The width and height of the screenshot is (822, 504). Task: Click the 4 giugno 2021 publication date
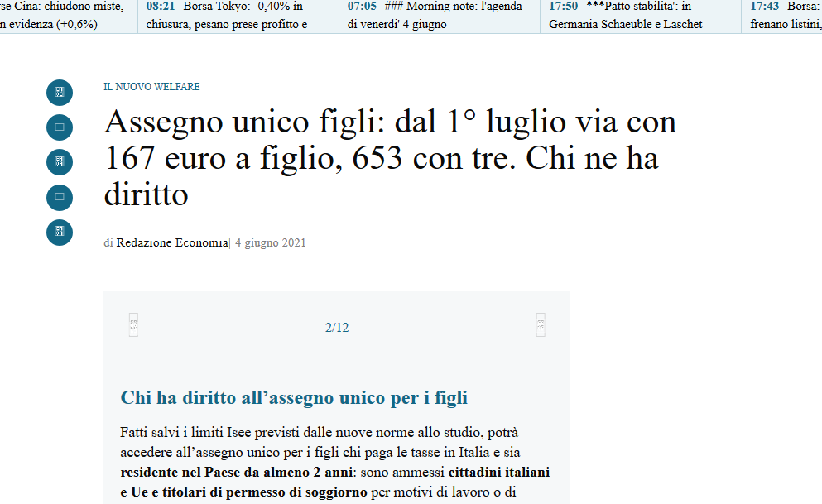(x=271, y=242)
